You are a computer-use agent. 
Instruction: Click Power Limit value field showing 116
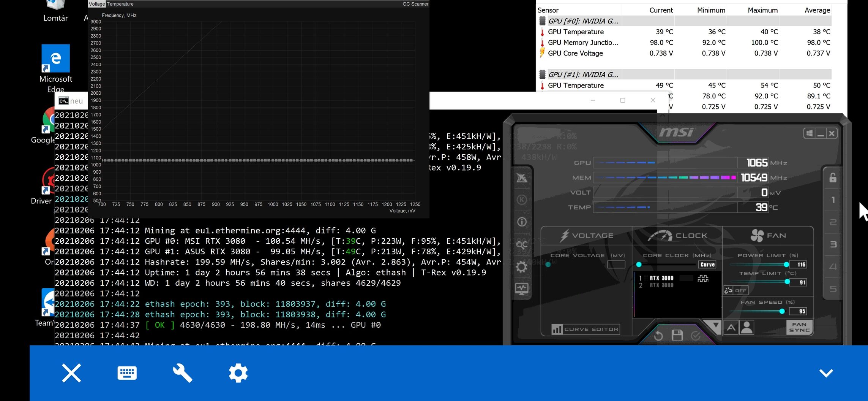[x=798, y=265]
